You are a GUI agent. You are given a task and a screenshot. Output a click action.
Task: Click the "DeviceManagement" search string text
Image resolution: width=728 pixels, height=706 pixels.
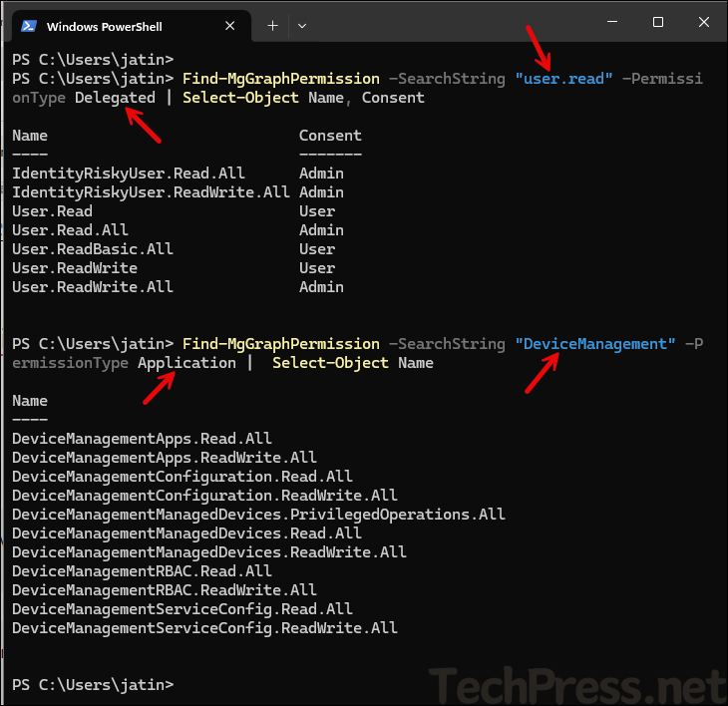[x=595, y=344]
